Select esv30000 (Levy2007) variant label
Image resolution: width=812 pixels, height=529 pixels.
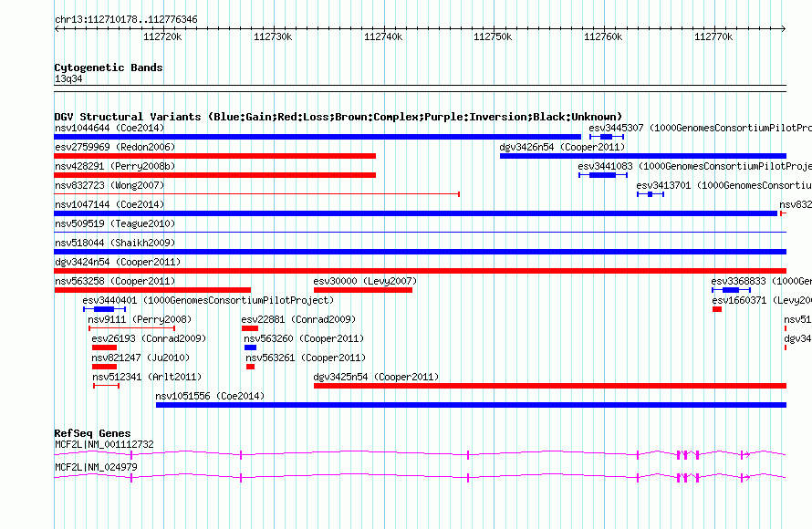pos(365,281)
